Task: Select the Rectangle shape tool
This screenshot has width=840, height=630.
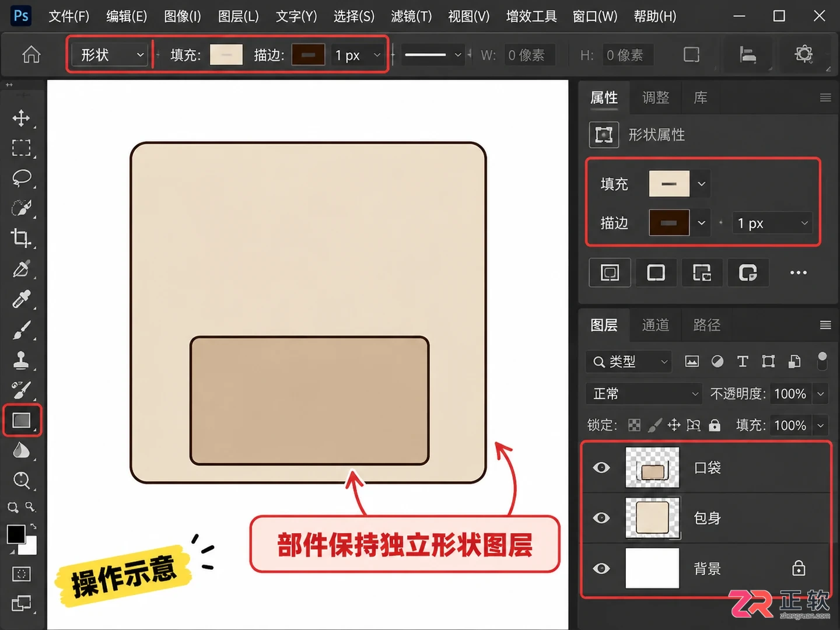Action: 22,420
